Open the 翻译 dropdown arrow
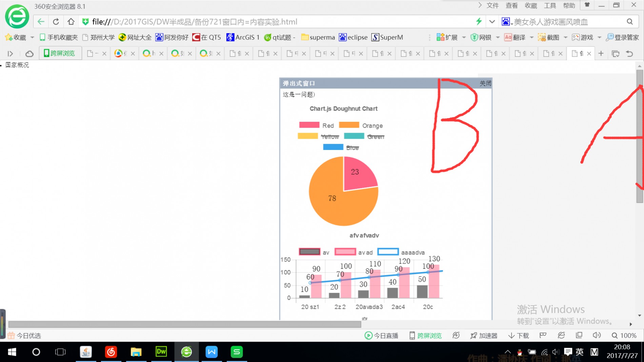This screenshot has width=644, height=362. click(531, 37)
